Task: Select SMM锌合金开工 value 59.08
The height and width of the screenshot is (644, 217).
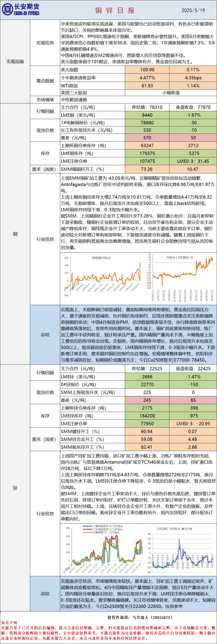Action: (x=147, y=439)
